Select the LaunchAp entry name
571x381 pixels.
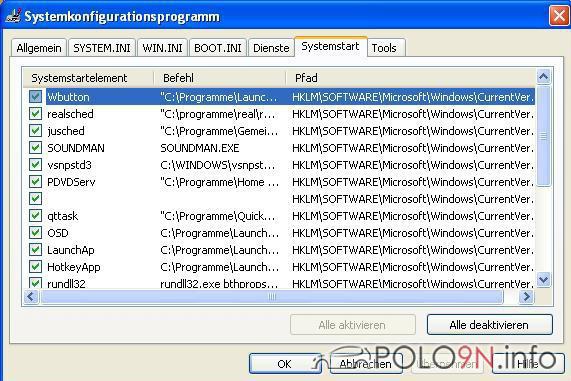[71, 250]
